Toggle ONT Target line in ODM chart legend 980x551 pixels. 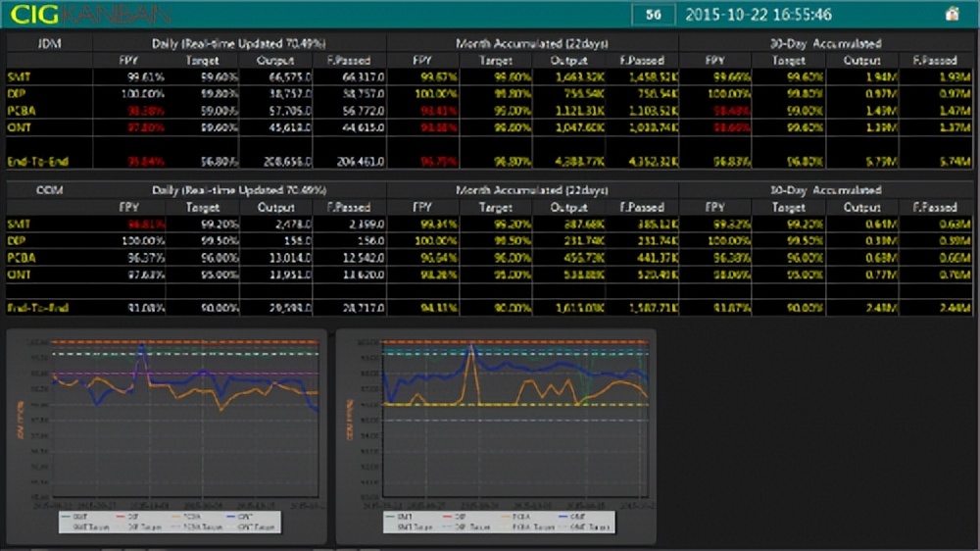coord(587,527)
